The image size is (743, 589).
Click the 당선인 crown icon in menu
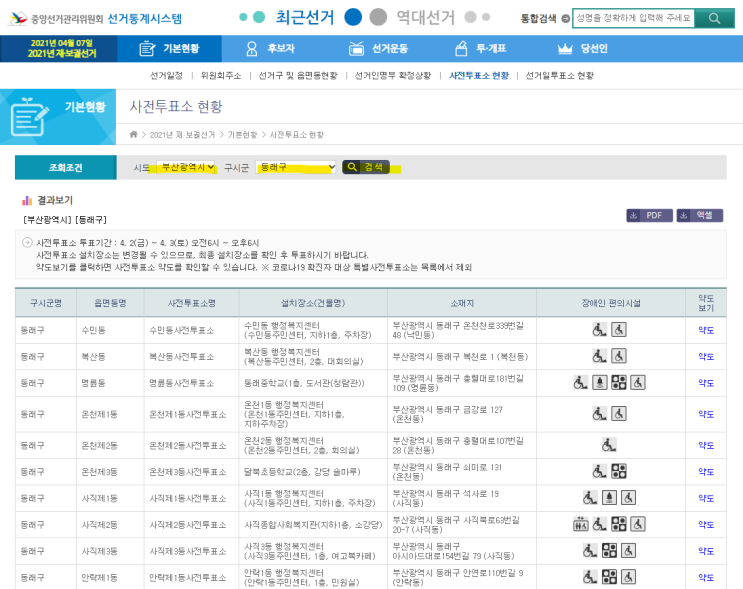[565, 48]
